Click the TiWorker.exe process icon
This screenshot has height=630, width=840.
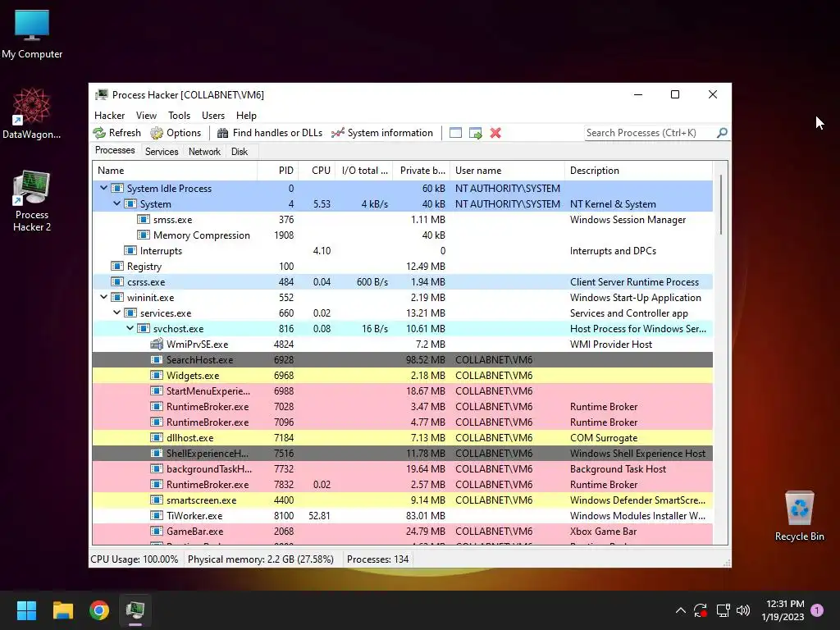click(157, 515)
